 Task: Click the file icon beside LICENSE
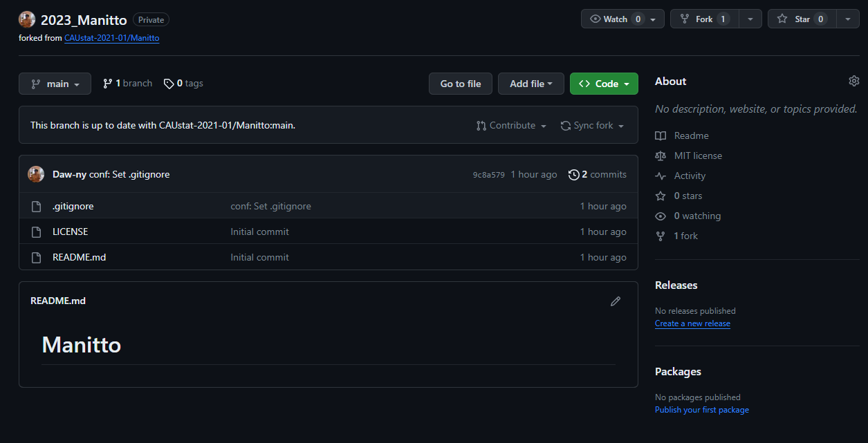coord(37,232)
